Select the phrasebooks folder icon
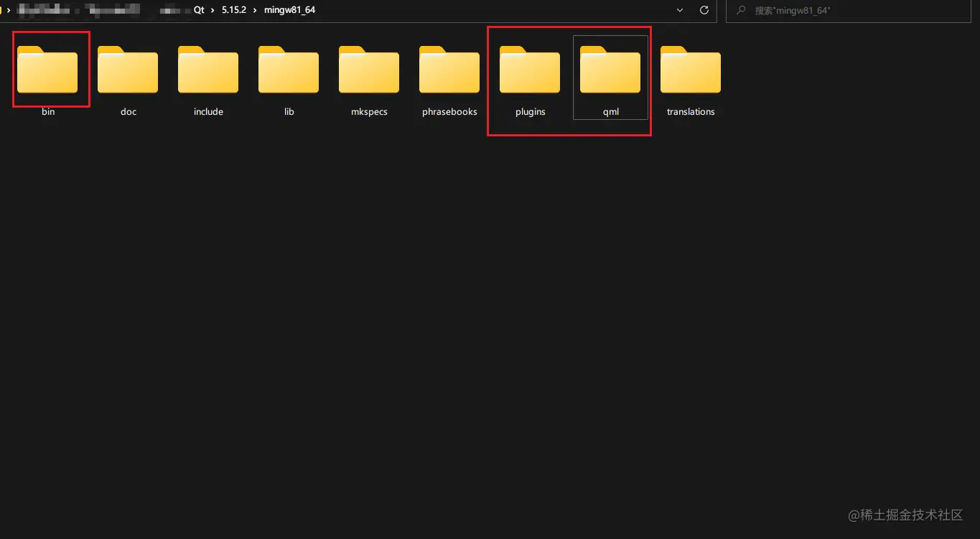 (449, 70)
